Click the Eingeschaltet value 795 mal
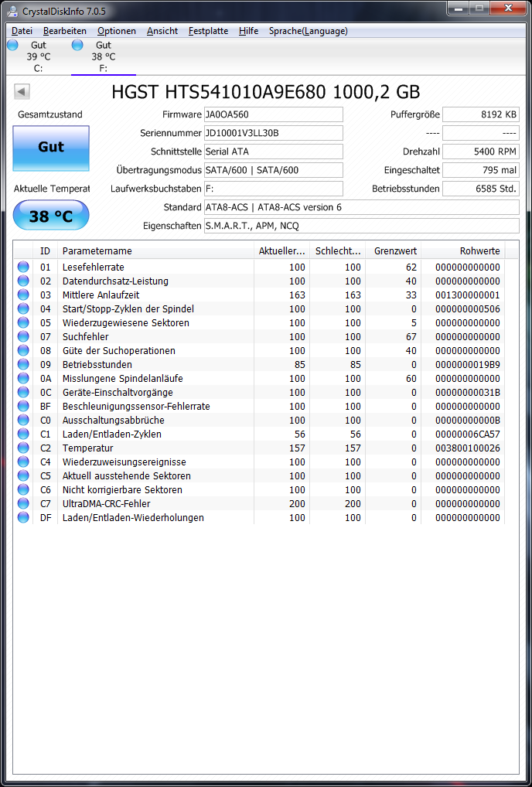 coord(481,170)
